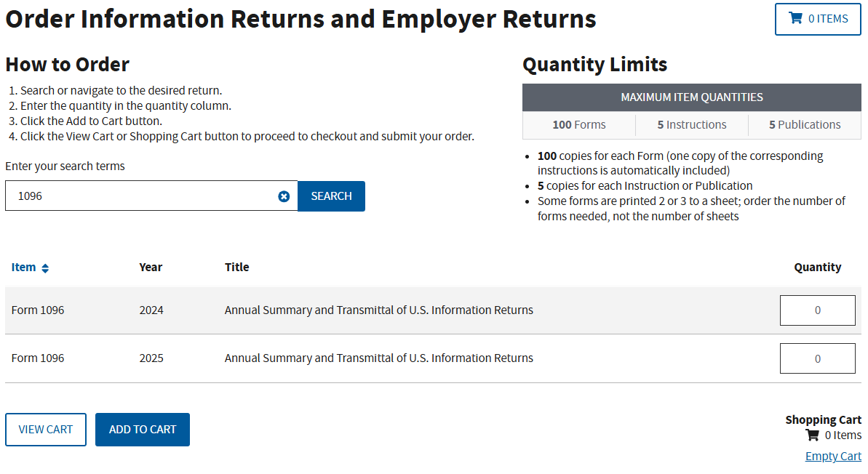Viewport: 868px width, 474px height.
Task: Open VIEW CART
Action: pos(45,429)
